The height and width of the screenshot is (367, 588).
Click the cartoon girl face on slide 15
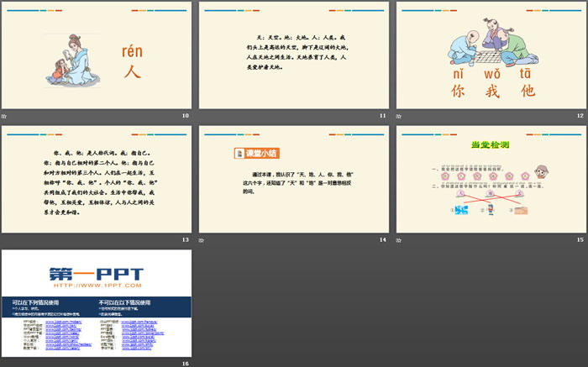[544, 171]
